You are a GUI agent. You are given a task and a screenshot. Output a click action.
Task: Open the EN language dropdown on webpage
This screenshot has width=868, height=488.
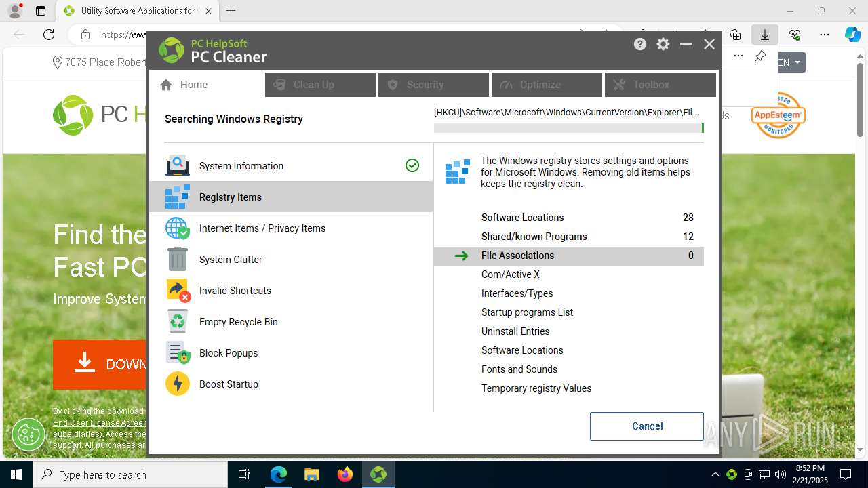point(791,62)
